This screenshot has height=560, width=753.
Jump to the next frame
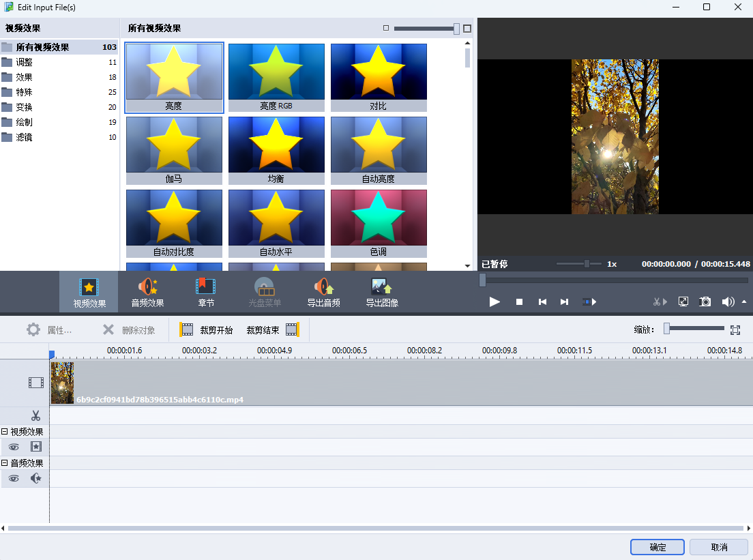[564, 301]
